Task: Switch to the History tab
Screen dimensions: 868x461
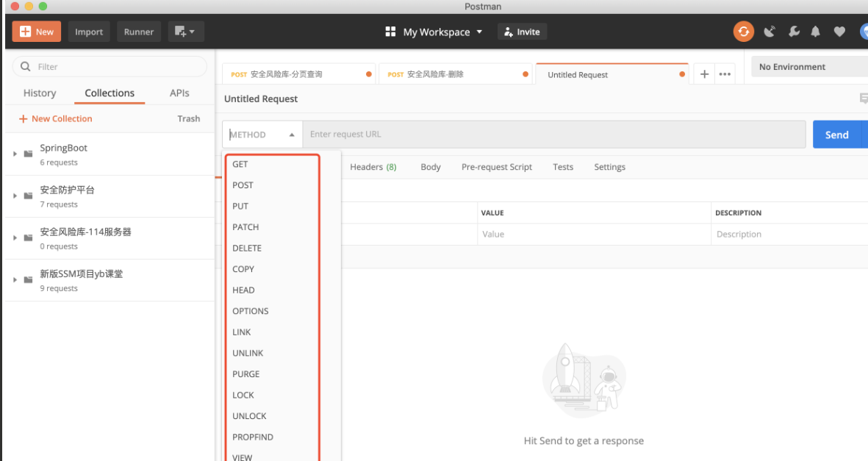Action: click(x=40, y=93)
